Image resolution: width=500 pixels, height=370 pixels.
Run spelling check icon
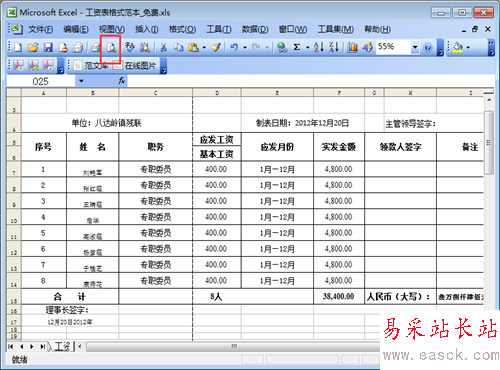pyautogui.click(x=130, y=48)
